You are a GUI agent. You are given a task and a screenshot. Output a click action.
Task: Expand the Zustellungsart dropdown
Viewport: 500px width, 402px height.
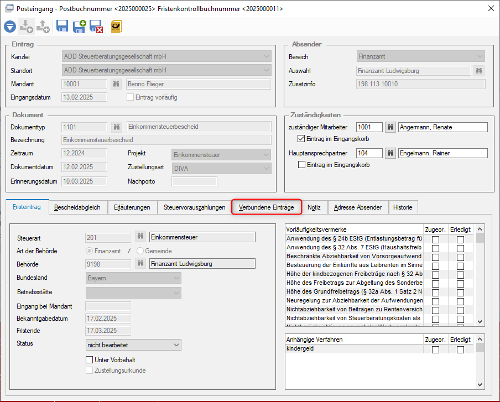coord(221,168)
